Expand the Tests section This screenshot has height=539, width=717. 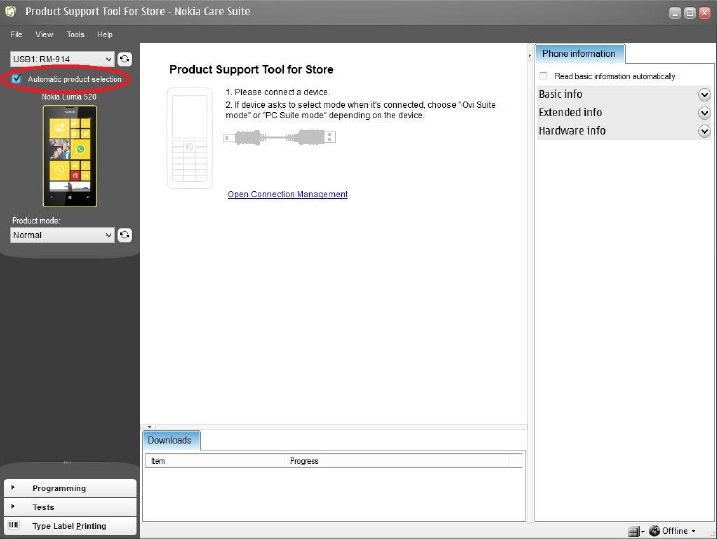coord(70,507)
